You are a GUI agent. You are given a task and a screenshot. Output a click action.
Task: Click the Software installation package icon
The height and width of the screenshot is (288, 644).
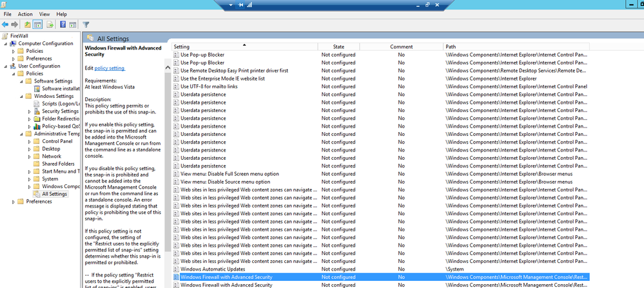click(37, 89)
